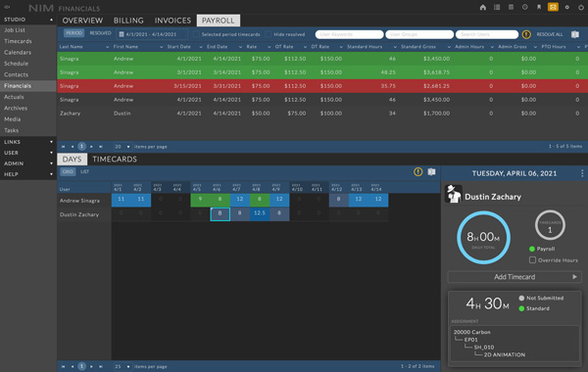Image resolution: width=588 pixels, height=372 pixels.
Task: Toggle the Hide resolved checkbox
Action: [x=269, y=34]
